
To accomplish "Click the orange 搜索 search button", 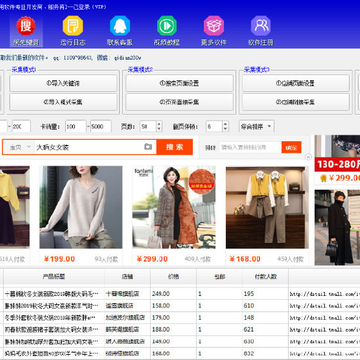I will click(x=175, y=147).
